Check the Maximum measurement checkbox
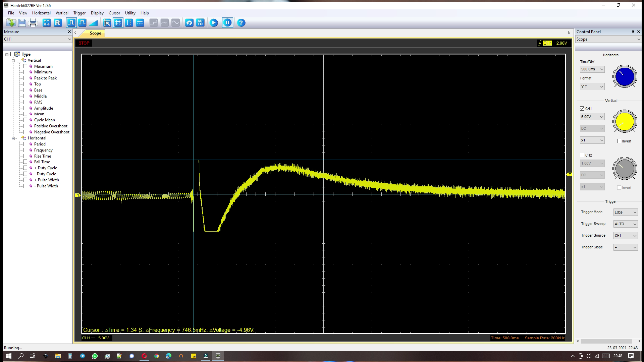644x362 pixels. coord(25,66)
